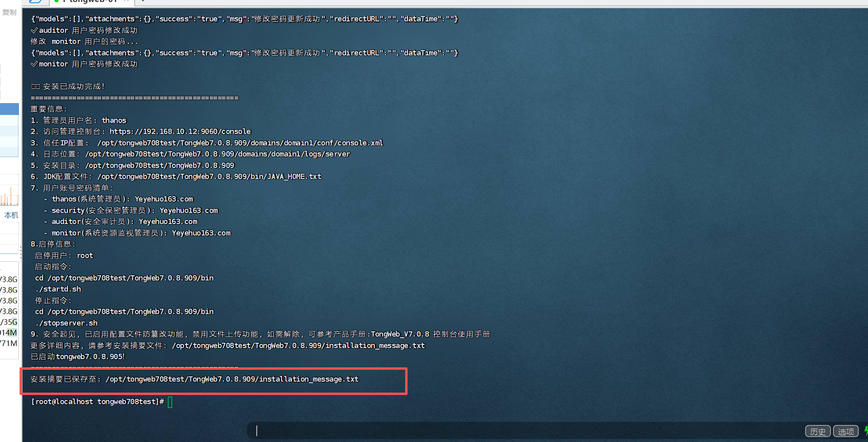Click the '5. 安装目录' install directory line
The width and height of the screenshot is (868, 442).
133,166
